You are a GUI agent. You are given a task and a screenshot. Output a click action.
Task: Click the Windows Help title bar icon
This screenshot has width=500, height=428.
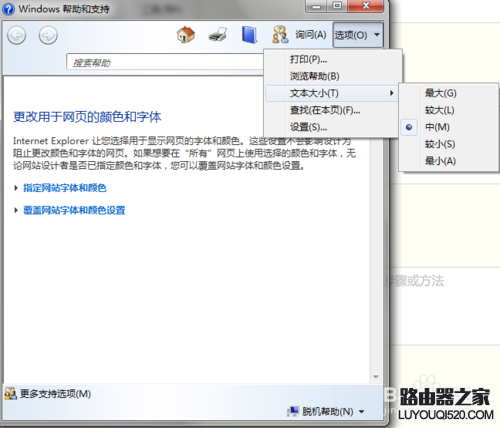pyautogui.click(x=9, y=9)
